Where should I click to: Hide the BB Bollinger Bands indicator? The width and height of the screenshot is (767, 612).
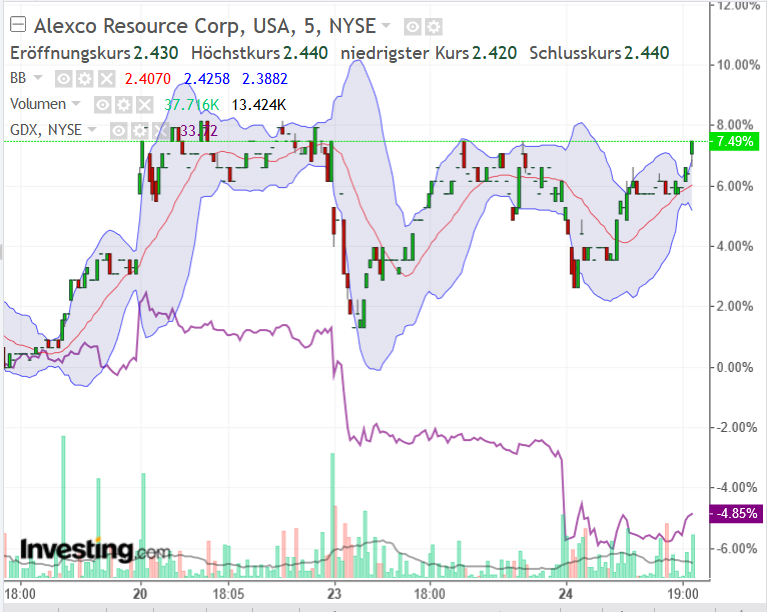63,79
